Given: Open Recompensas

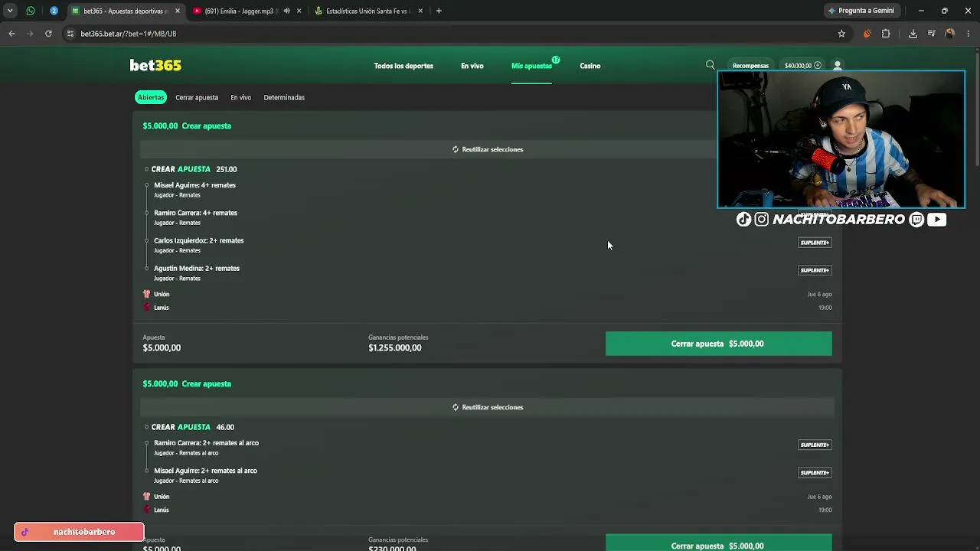Looking at the screenshot, I should 750,66.
